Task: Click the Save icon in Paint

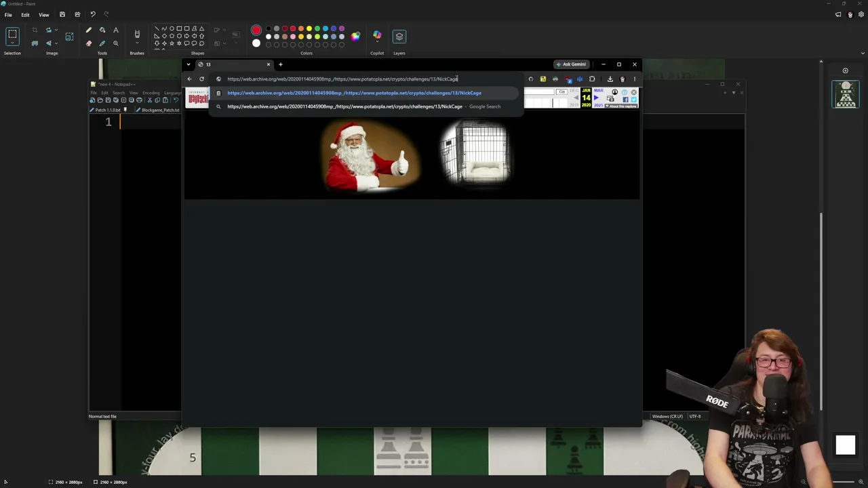Action: (x=62, y=14)
